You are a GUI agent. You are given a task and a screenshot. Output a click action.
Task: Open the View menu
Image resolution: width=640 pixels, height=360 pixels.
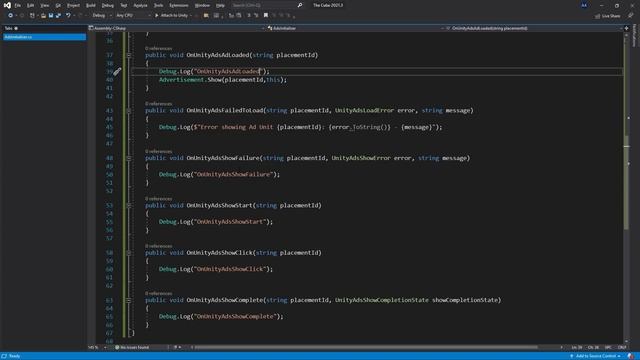pos(44,5)
